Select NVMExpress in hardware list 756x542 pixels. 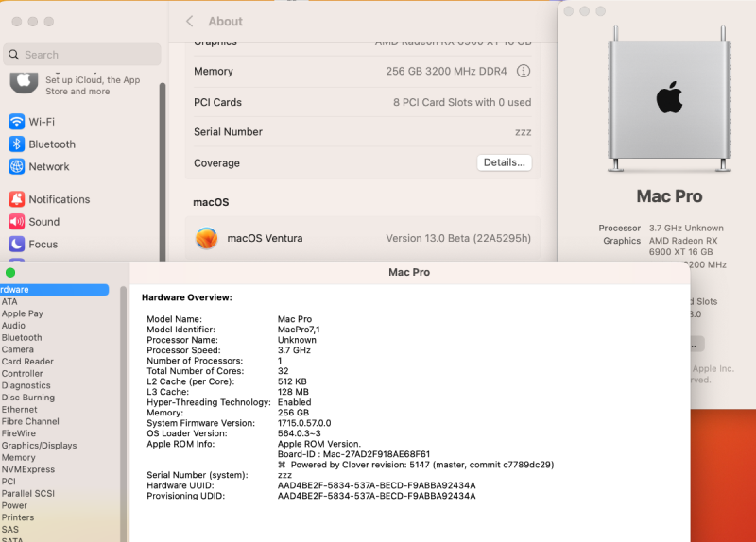click(x=28, y=469)
